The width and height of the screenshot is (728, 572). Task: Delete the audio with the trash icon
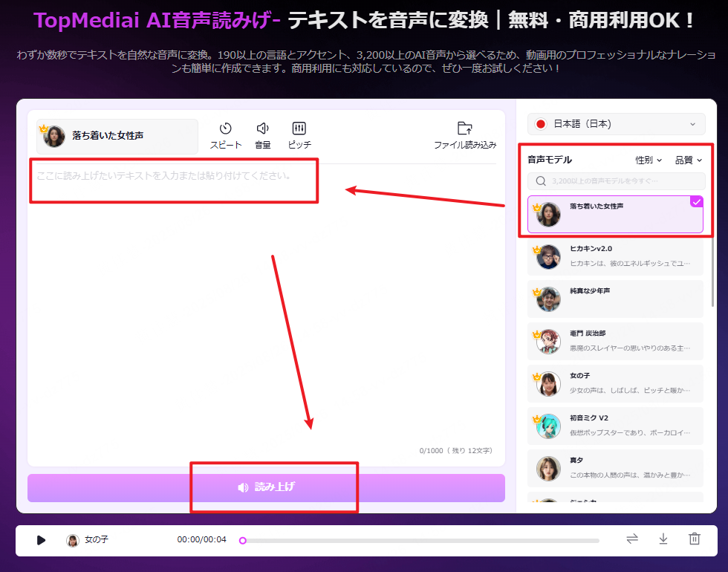point(695,540)
